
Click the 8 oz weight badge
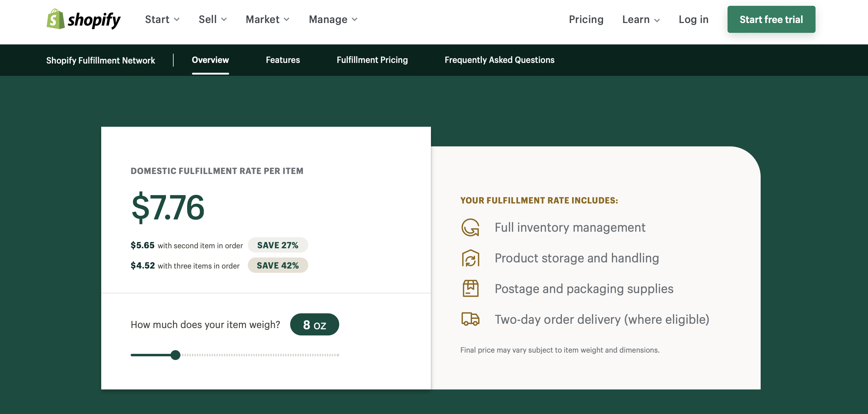[x=314, y=324]
